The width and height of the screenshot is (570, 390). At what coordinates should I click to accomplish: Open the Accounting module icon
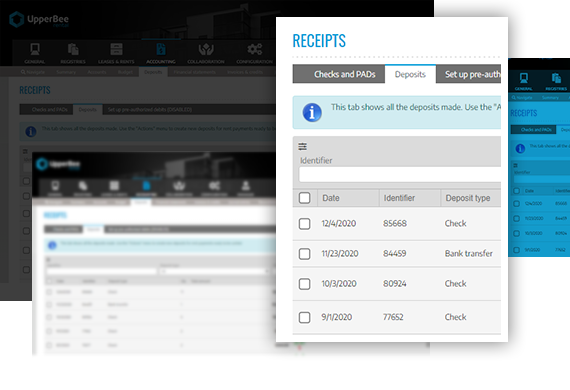point(161,53)
